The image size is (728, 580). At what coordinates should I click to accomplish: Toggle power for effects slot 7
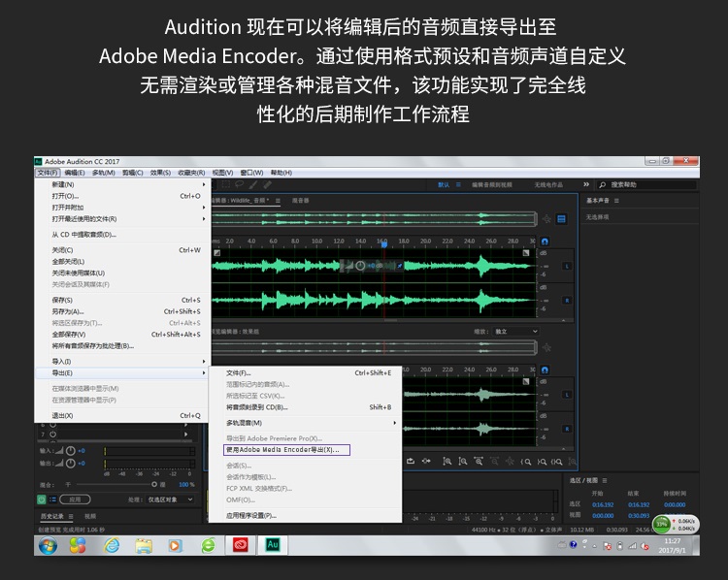click(53, 435)
